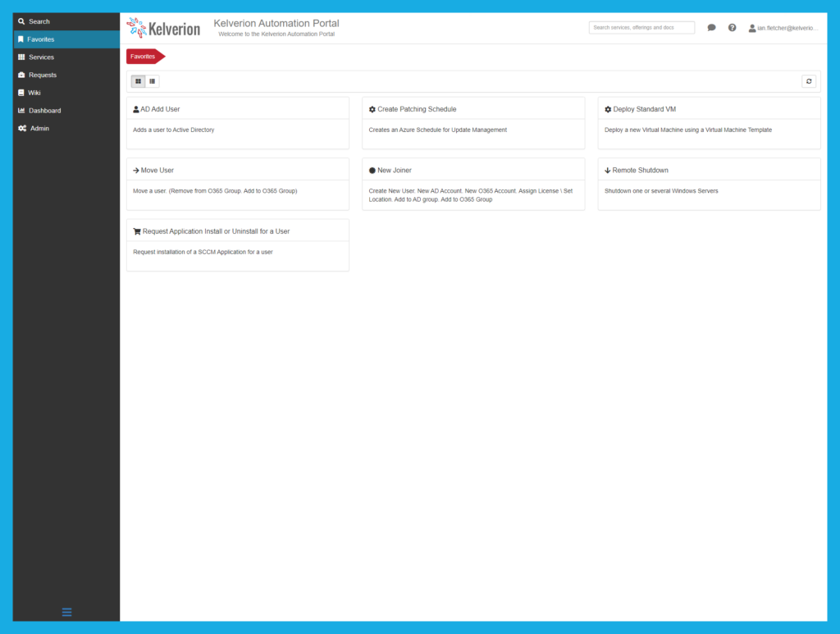Click 'Move a user. (Remove from O365 Group' description
Viewport: 840px width, 634px height.
point(215,190)
